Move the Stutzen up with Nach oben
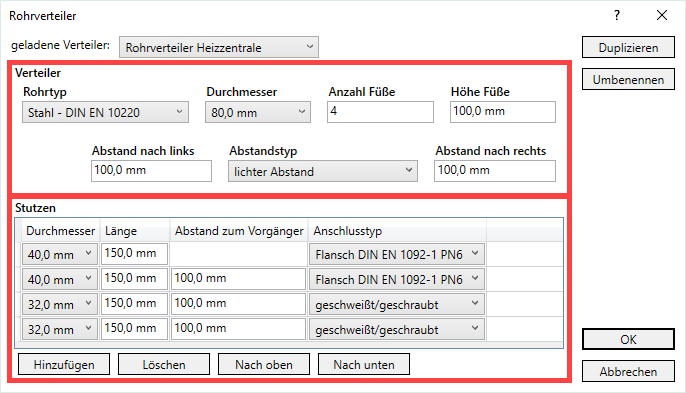 pyautogui.click(x=264, y=365)
